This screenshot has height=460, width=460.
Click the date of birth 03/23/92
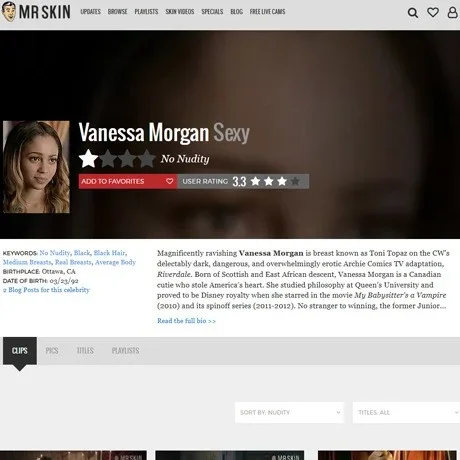click(64, 281)
